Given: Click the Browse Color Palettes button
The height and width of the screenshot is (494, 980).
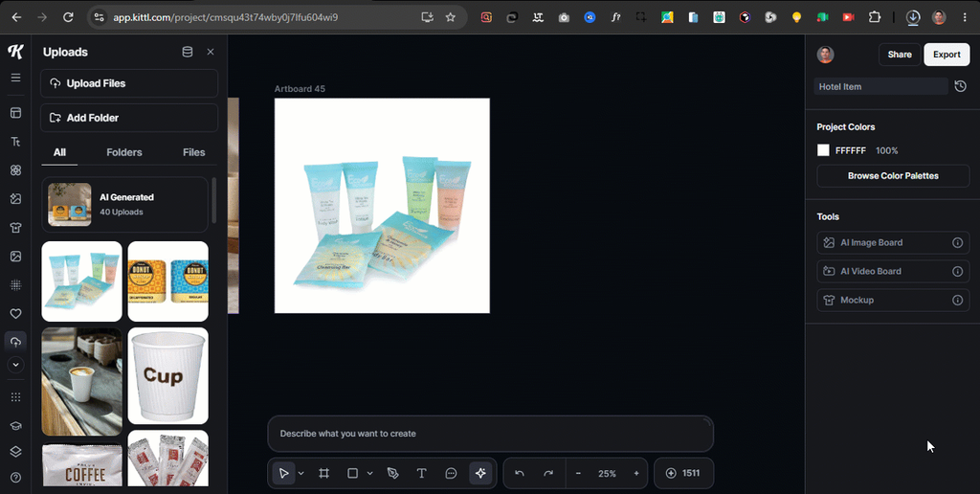Looking at the screenshot, I should (x=893, y=176).
